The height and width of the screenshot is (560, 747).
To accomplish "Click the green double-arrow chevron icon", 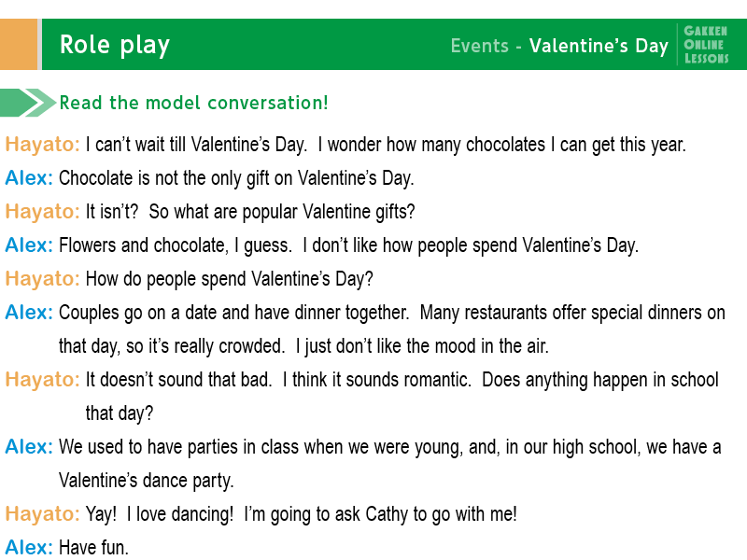I will pos(28,103).
